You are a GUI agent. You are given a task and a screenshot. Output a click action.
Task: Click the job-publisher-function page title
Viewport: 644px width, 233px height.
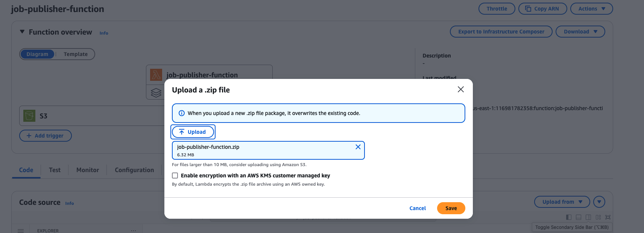[x=58, y=9]
